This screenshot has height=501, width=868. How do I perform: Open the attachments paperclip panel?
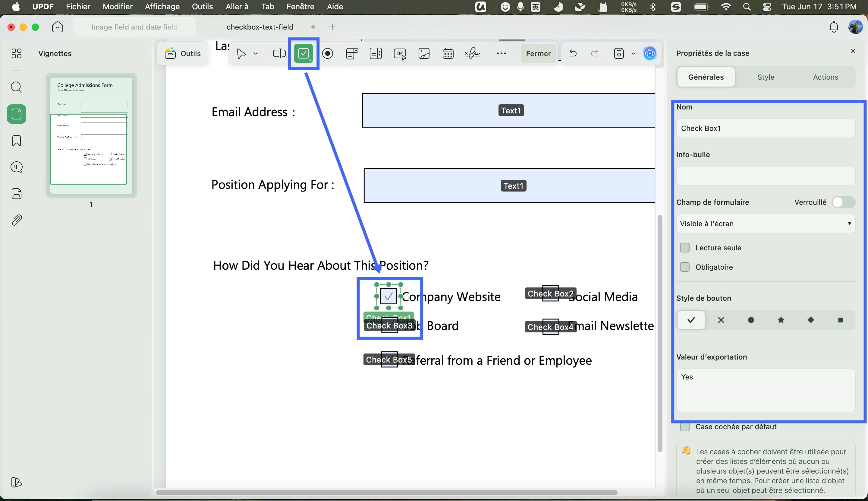coord(17,220)
